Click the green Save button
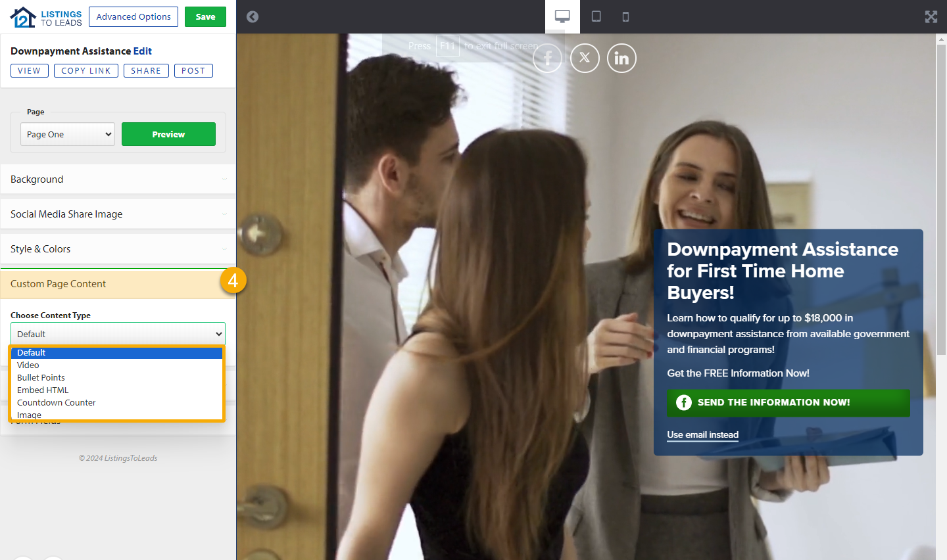947x560 pixels. [205, 16]
